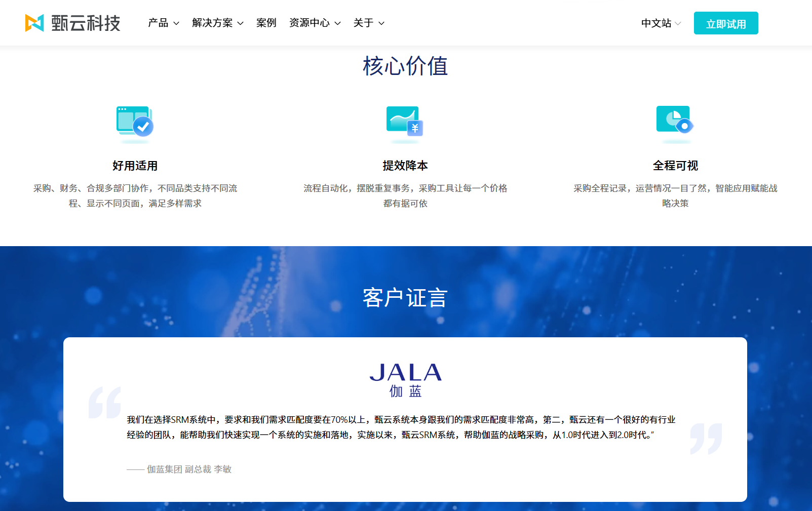The image size is (812, 511).
Task: Expand the 关于 dropdown chevron
Action: click(381, 23)
